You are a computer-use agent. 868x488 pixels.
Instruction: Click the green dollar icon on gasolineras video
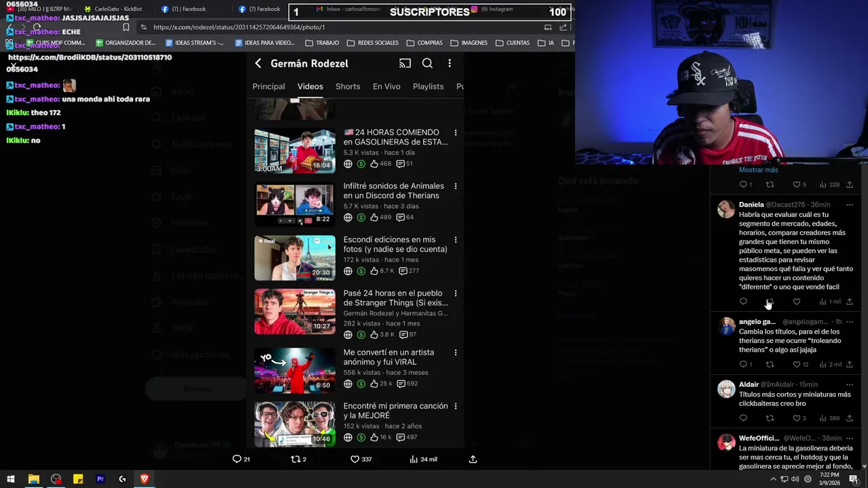[x=361, y=164]
